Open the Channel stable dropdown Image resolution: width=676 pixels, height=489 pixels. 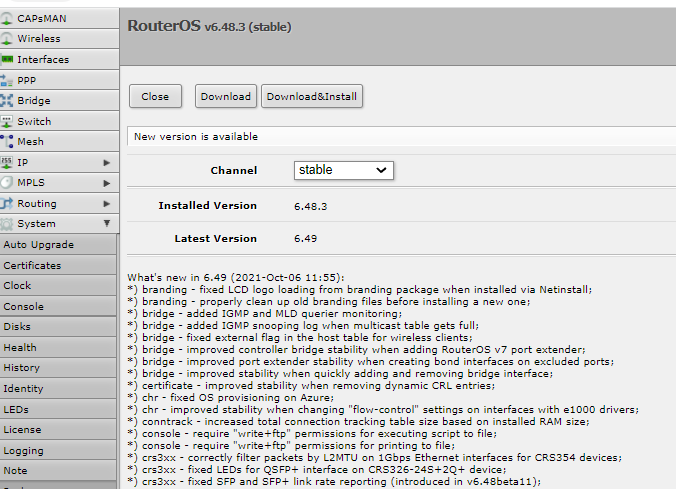(x=344, y=170)
